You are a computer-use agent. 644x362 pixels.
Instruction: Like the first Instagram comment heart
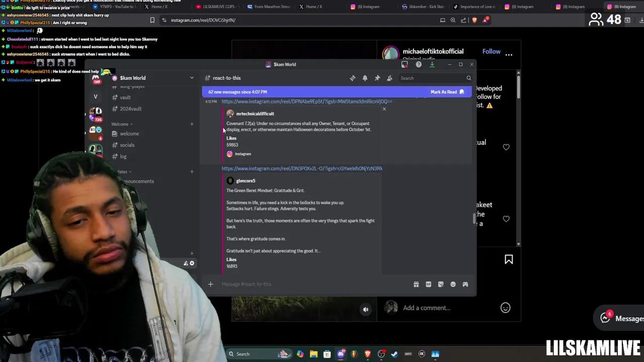(x=506, y=147)
